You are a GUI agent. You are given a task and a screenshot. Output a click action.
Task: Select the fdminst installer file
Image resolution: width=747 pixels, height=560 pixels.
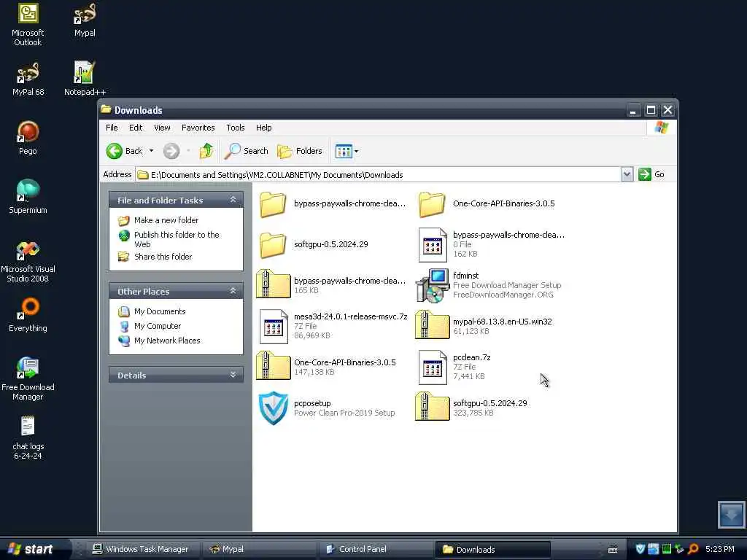pyautogui.click(x=488, y=285)
